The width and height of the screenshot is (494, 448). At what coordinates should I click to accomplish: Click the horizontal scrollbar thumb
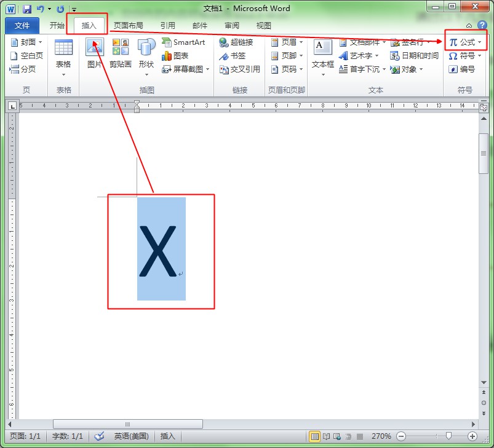pos(127,424)
